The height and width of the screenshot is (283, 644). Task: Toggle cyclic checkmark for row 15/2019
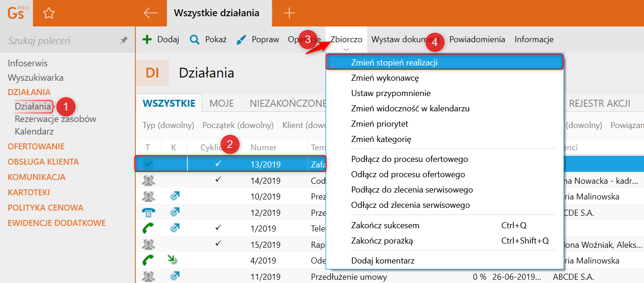[218, 243]
